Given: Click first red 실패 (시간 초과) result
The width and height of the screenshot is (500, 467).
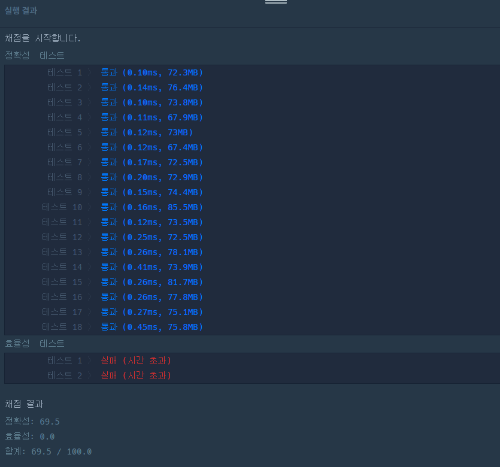Looking at the screenshot, I should click(x=136, y=360).
